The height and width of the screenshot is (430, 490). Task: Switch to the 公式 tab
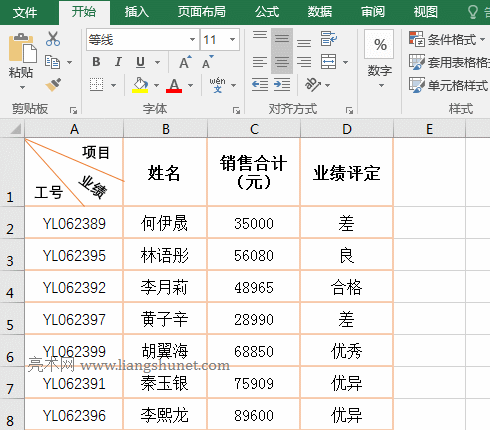point(267,12)
